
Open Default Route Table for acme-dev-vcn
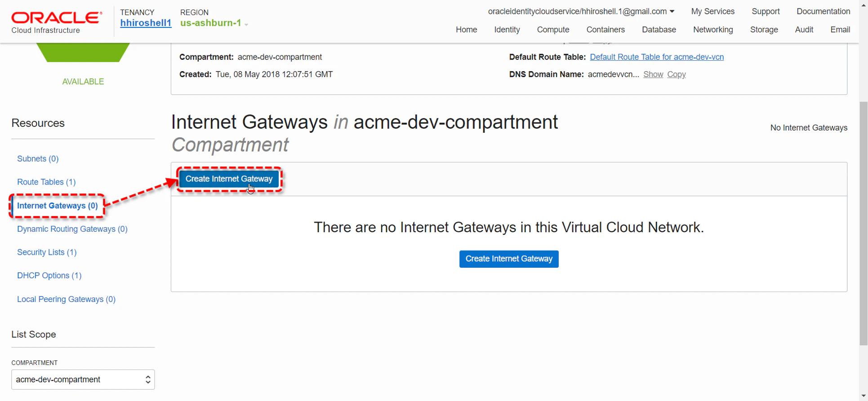(657, 57)
